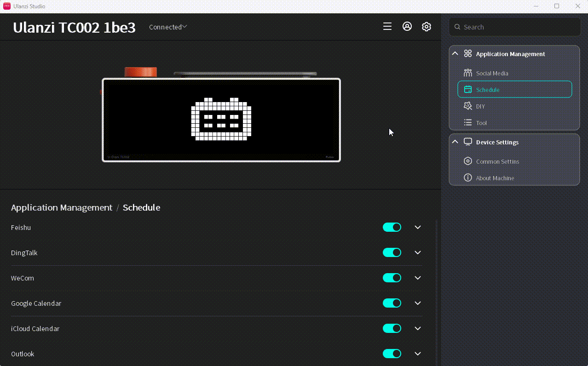Open the Connected status dropdown
This screenshot has width=588, height=366.
168,27
